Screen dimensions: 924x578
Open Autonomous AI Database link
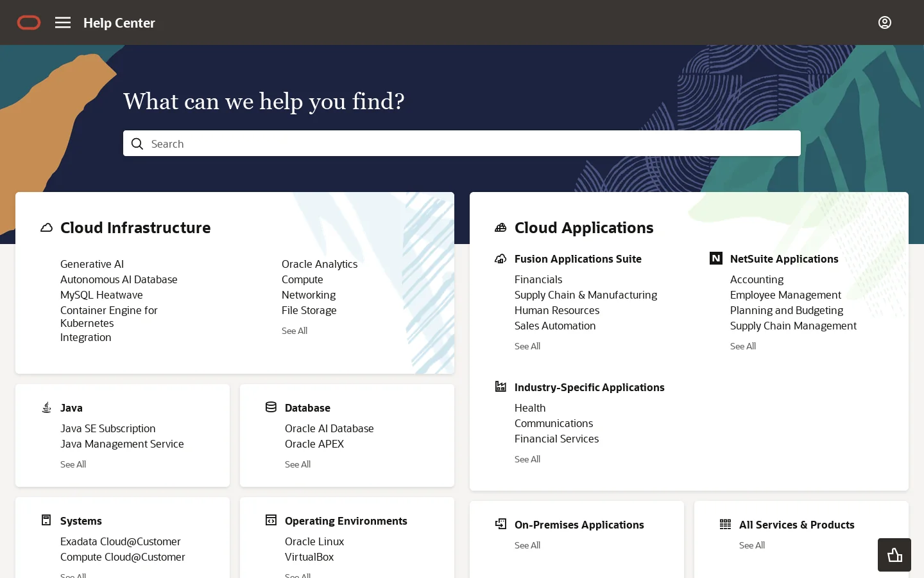(119, 279)
